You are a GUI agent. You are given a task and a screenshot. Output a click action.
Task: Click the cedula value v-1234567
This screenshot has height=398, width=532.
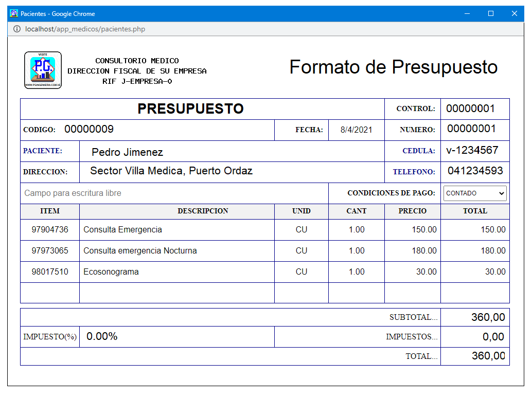(472, 150)
